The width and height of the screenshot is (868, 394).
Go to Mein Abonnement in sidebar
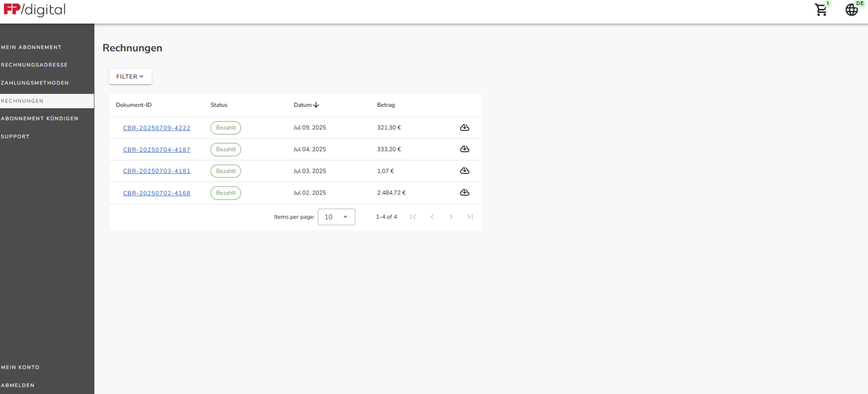(x=32, y=47)
